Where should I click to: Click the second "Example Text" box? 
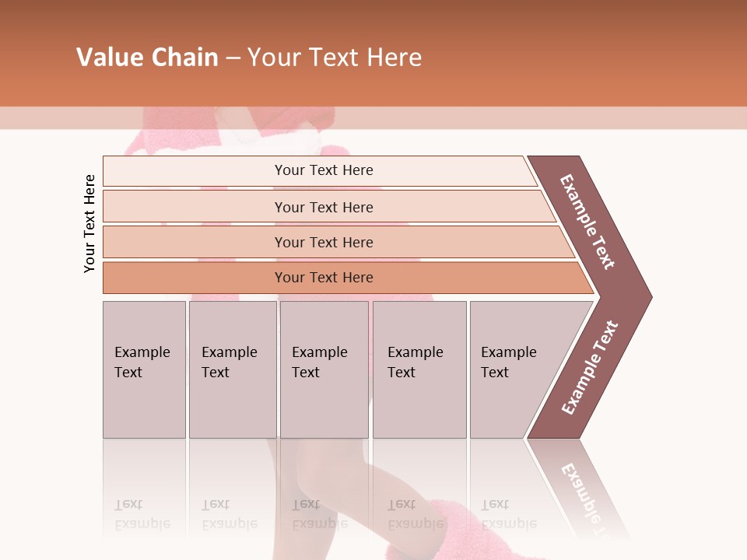(232, 369)
